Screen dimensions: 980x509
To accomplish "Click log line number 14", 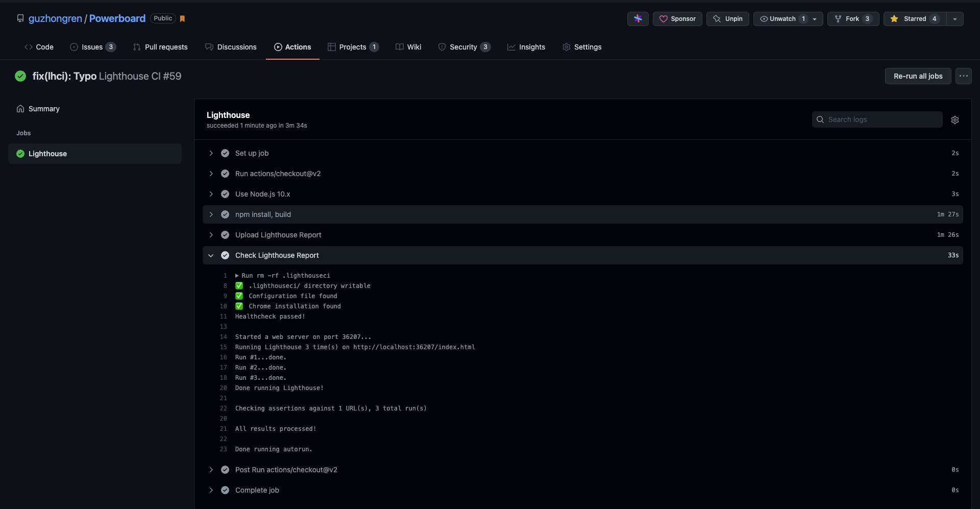I will point(224,337).
